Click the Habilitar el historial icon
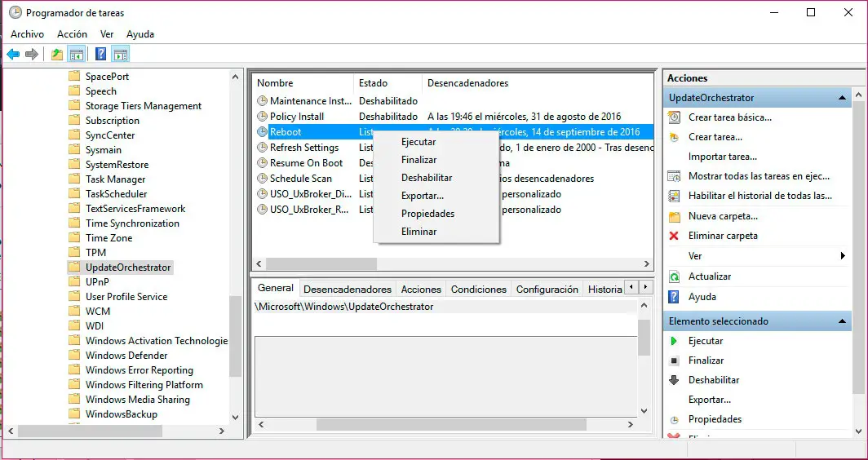868x460 pixels. [674, 196]
